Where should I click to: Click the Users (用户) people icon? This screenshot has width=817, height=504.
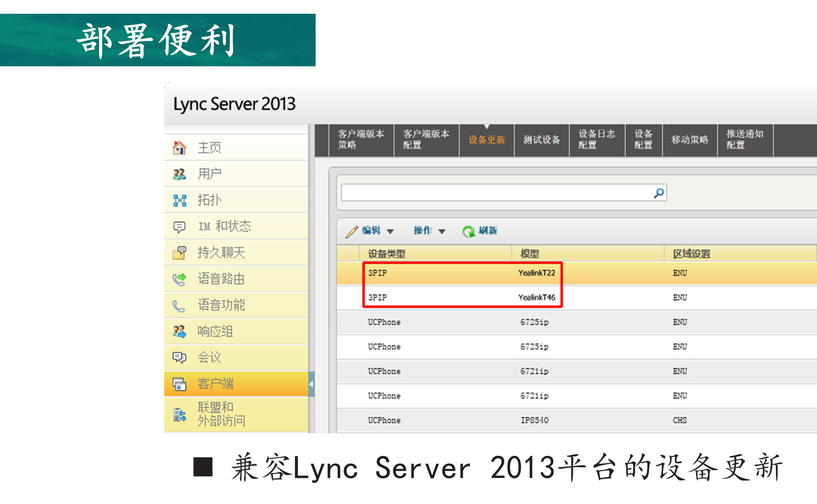pos(179,174)
